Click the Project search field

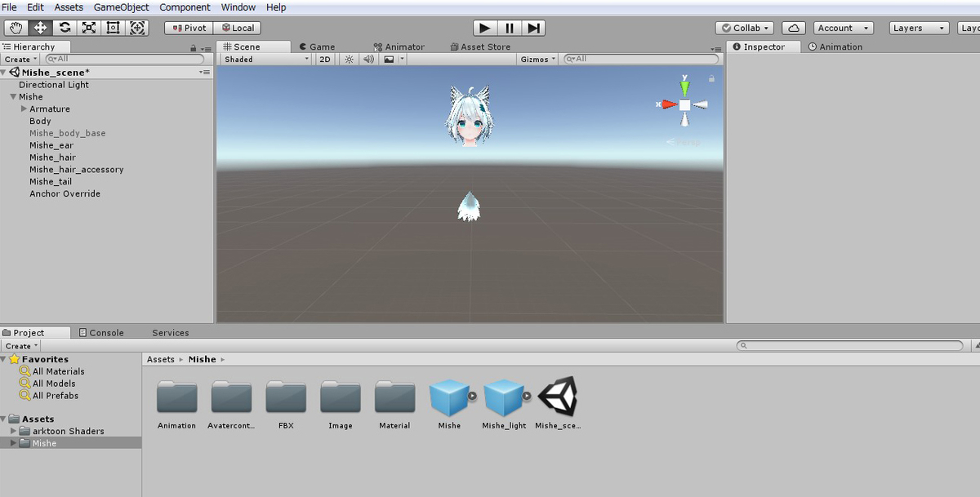click(x=849, y=346)
